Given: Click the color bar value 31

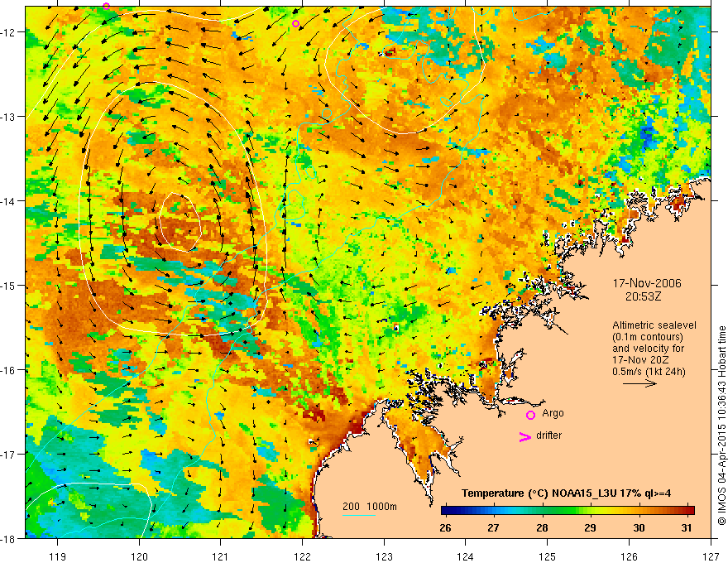Looking at the screenshot, I should 686,527.
